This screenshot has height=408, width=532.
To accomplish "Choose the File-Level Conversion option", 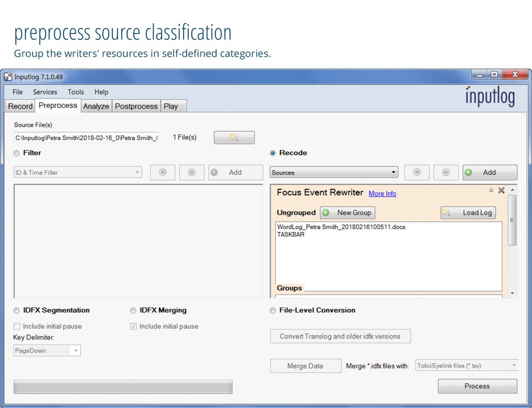I will point(273,310).
